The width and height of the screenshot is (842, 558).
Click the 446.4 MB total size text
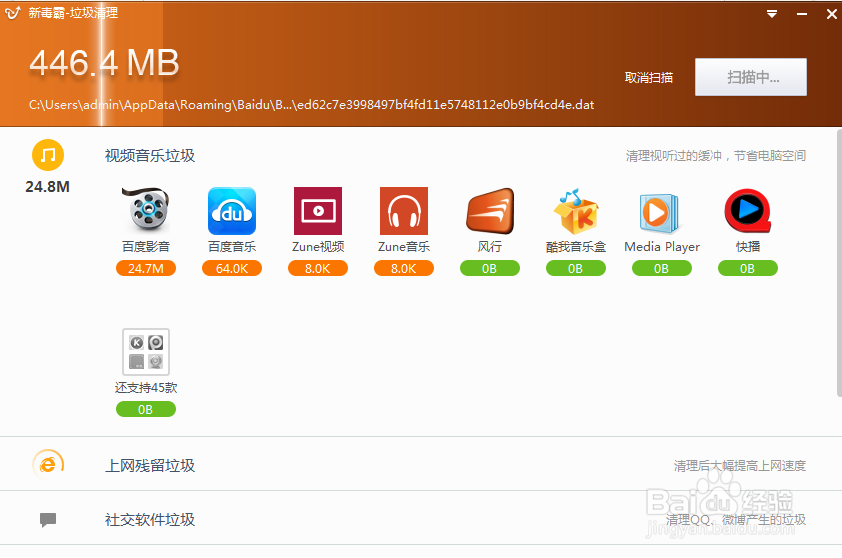(x=104, y=63)
